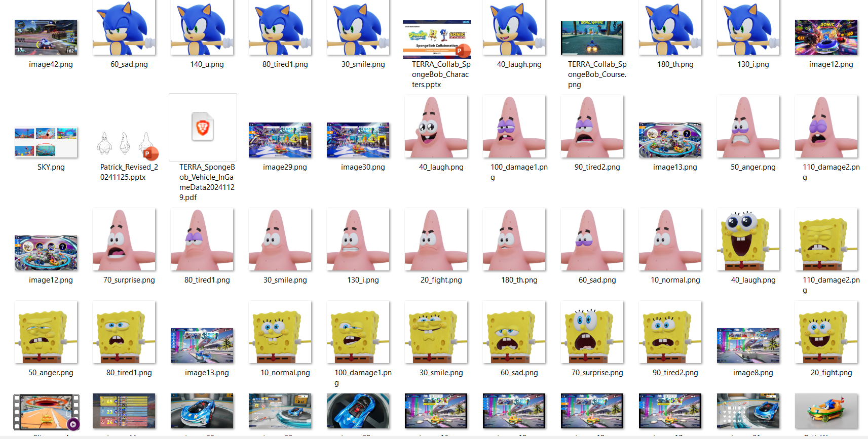Select SpongeBob's 40_laugh.png thumbnail

(x=748, y=240)
